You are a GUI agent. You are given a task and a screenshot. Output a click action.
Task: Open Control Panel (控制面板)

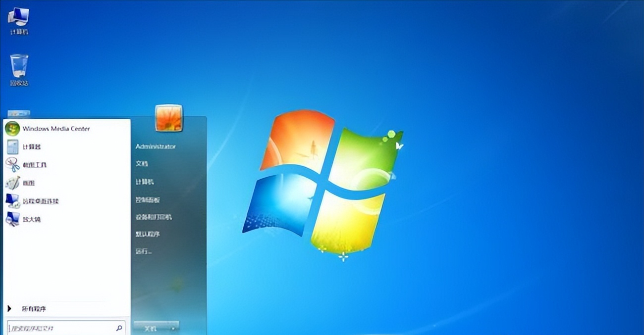point(148,199)
